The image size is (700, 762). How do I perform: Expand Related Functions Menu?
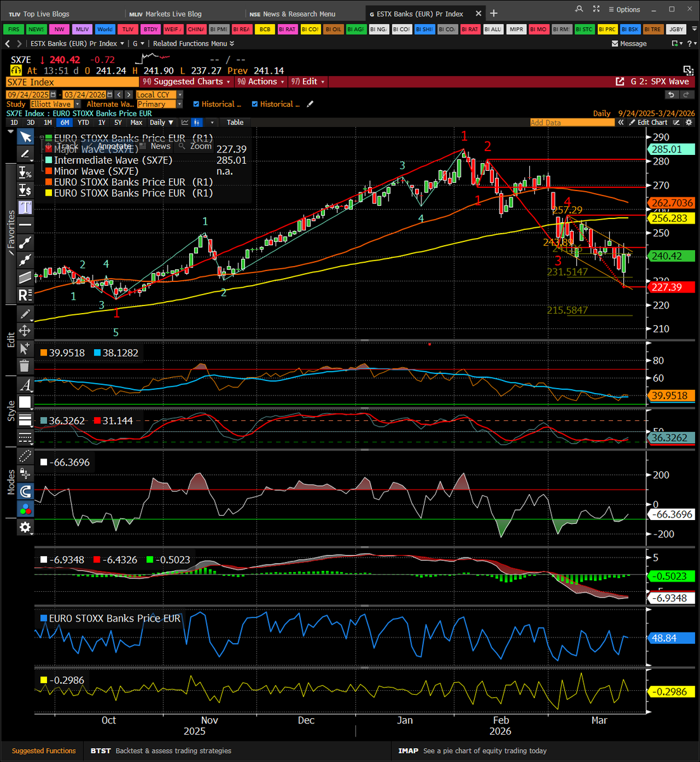(194, 43)
